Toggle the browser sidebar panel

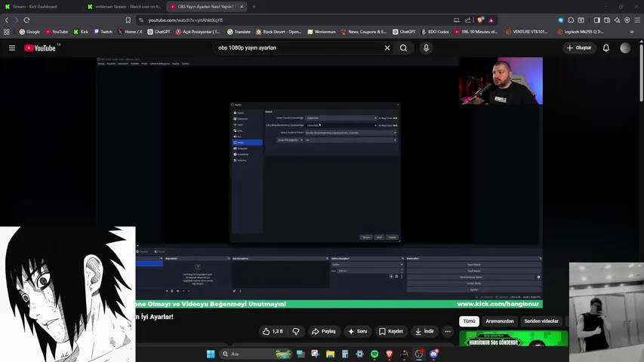(x=596, y=20)
